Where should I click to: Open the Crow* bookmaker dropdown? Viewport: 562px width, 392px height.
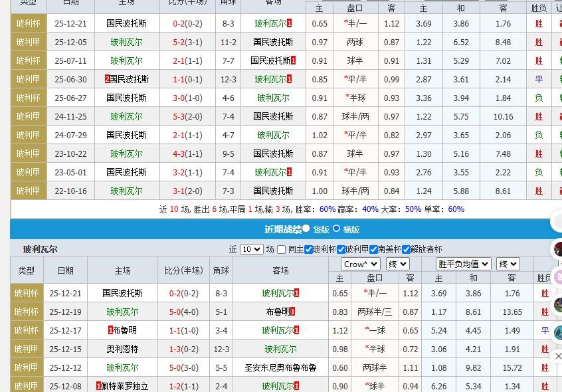coord(361,263)
